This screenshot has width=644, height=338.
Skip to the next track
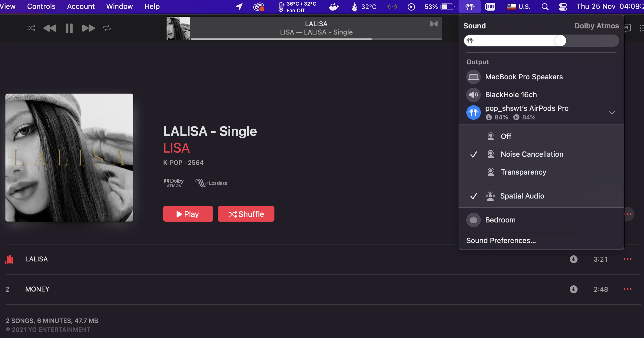click(88, 28)
